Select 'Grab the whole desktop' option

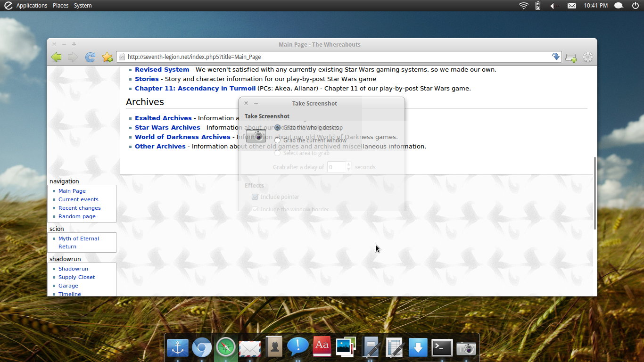tap(277, 128)
